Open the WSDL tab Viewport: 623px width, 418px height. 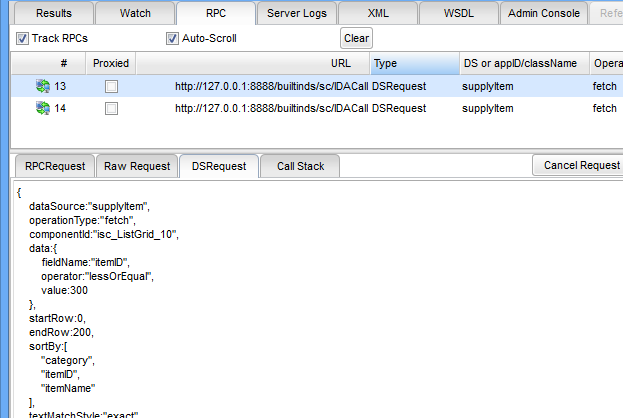click(458, 13)
